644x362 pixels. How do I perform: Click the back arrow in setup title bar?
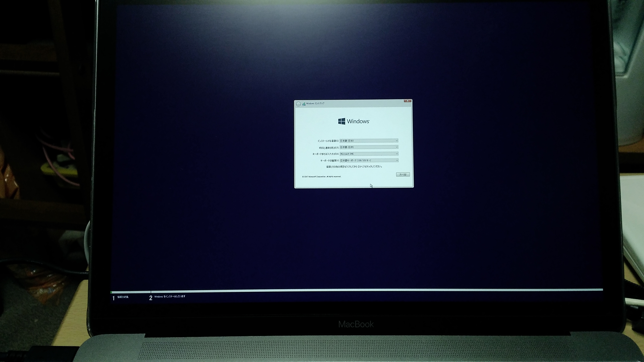(x=298, y=104)
